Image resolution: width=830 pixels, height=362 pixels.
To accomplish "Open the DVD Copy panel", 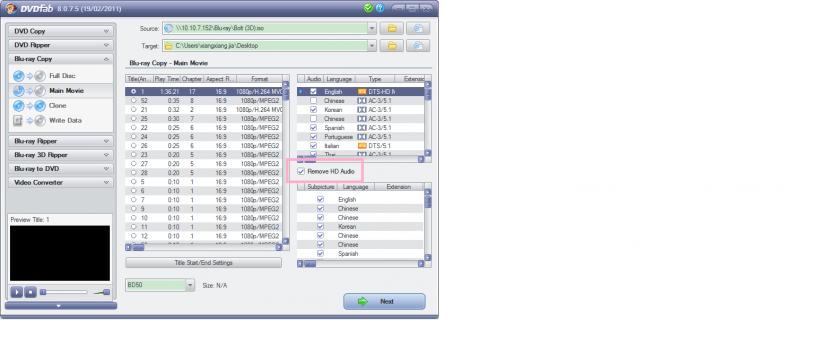I will coord(61,31).
